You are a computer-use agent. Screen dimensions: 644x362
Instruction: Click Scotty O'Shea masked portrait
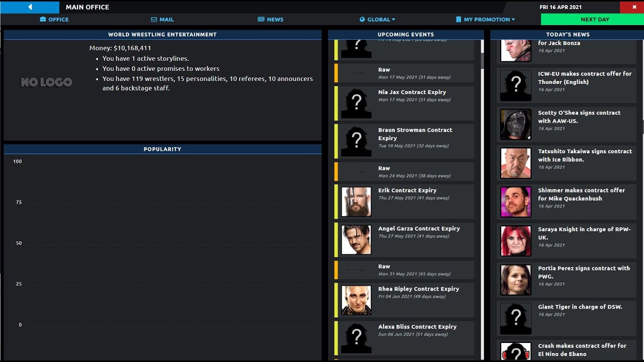point(516,124)
